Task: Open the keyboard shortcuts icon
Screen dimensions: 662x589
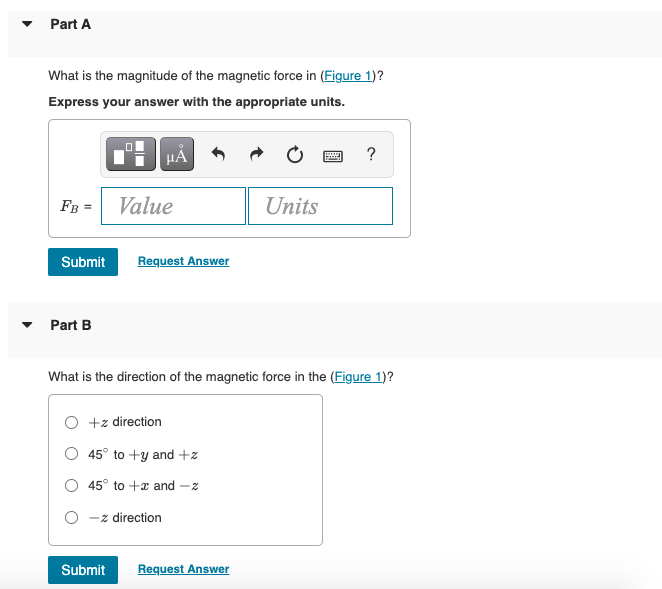Action: click(x=333, y=156)
